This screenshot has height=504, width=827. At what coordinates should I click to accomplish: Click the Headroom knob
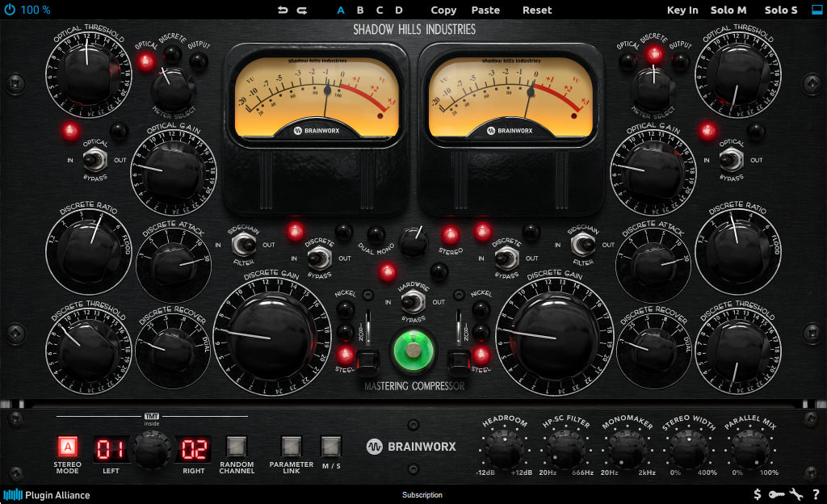pos(505,448)
